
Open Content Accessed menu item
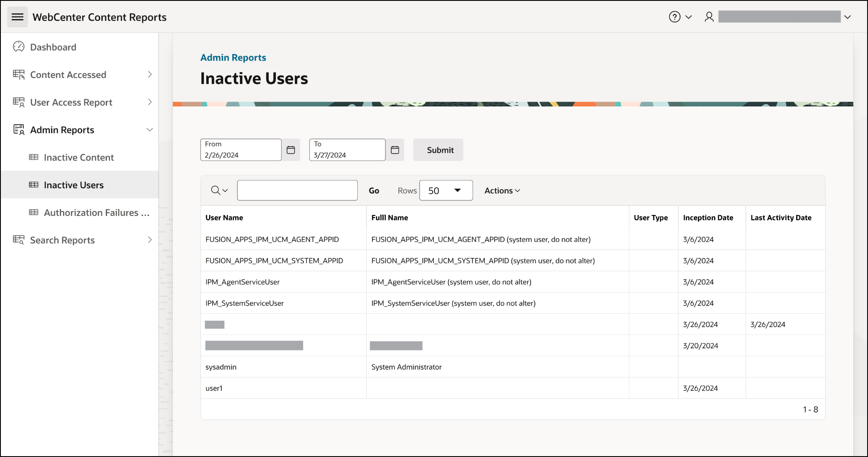68,74
